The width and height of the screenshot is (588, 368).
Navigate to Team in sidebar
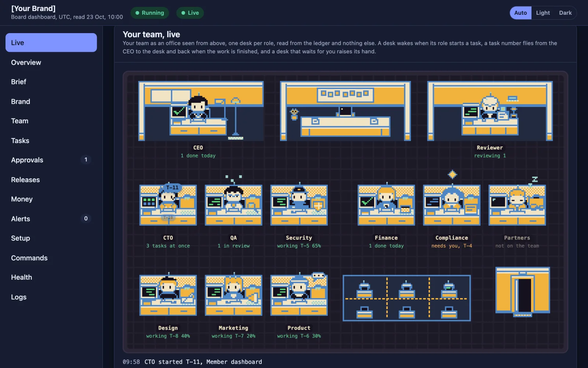tap(51, 121)
